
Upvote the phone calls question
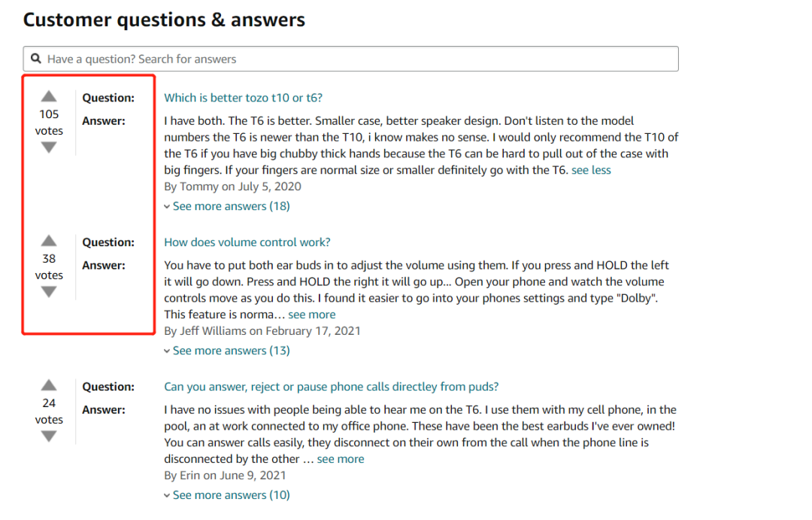[x=49, y=385]
